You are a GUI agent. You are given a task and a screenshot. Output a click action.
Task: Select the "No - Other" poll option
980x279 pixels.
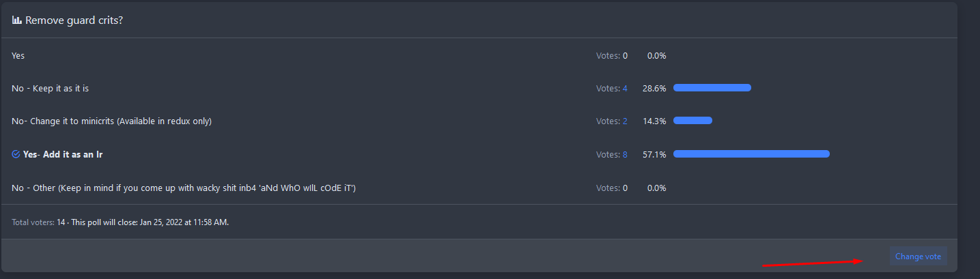[184, 188]
